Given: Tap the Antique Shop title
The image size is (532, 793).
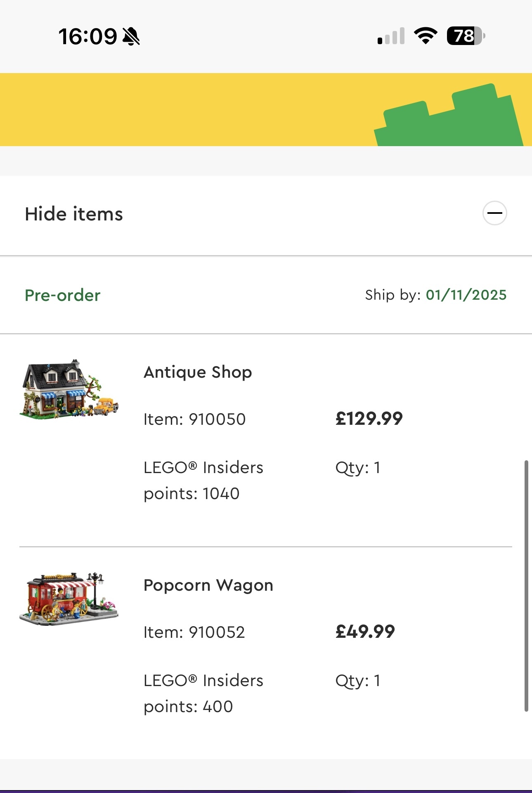Looking at the screenshot, I should pyautogui.click(x=198, y=372).
